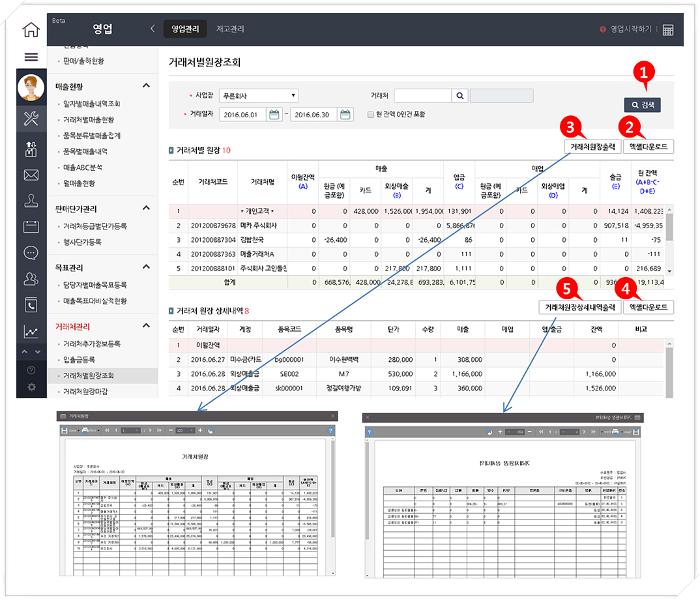Click Save icon in 거래처원장 viewer
The width and height of the screenshot is (700, 603).
(65, 431)
